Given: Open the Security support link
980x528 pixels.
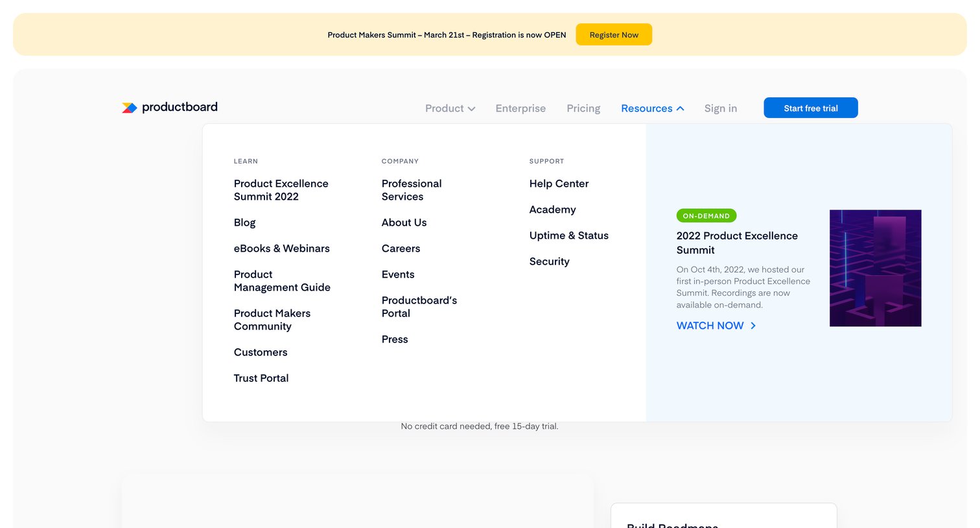Looking at the screenshot, I should [x=550, y=261].
